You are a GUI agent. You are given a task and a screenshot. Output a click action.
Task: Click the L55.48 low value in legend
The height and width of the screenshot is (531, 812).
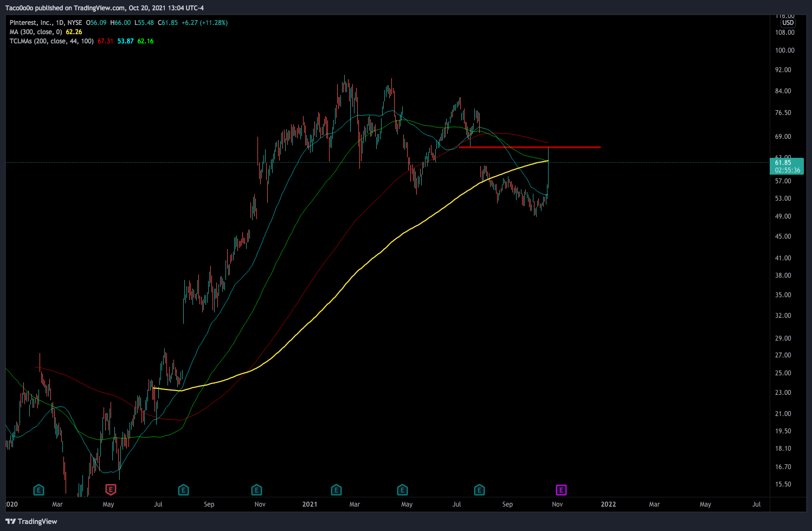point(144,23)
